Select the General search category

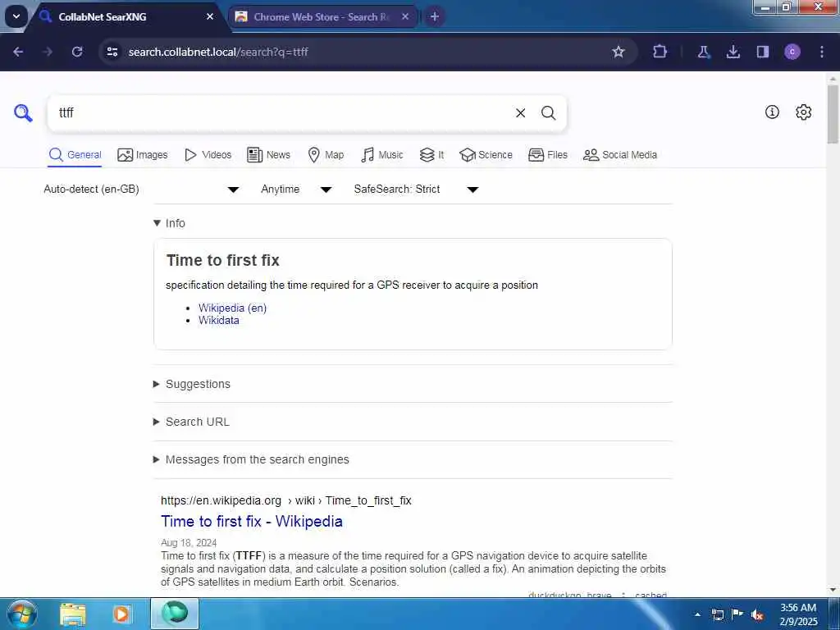pyautogui.click(x=75, y=155)
